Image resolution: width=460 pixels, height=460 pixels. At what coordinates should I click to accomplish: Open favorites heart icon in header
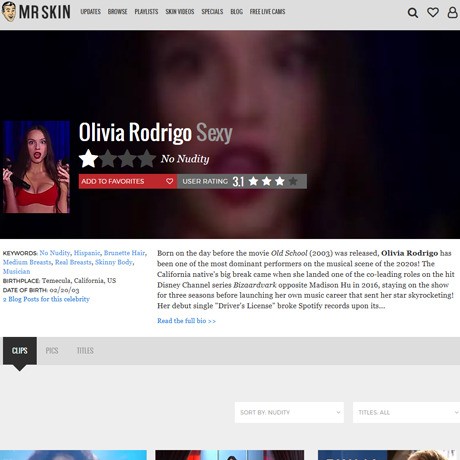click(x=433, y=12)
